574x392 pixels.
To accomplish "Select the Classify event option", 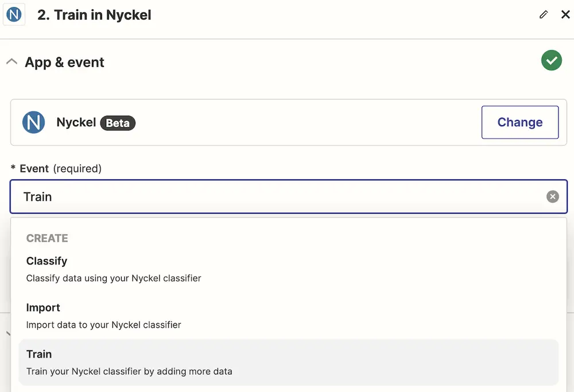I will (x=289, y=269).
